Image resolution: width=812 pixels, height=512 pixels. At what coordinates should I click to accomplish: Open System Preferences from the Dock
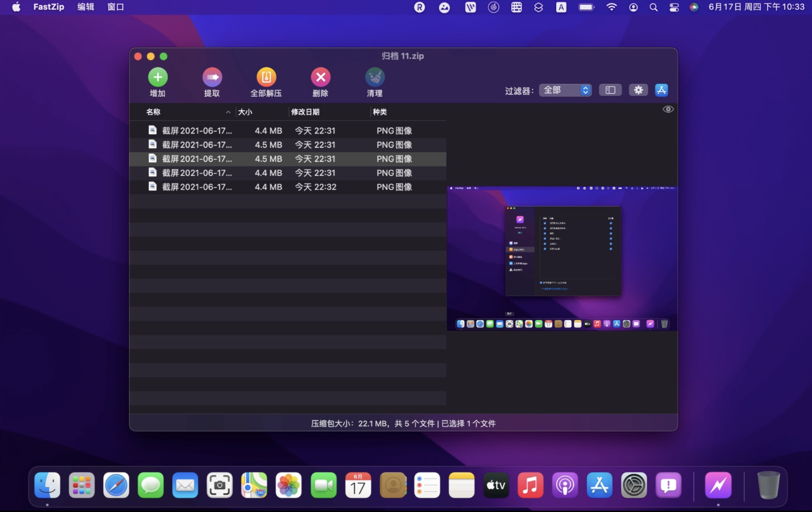pos(634,485)
